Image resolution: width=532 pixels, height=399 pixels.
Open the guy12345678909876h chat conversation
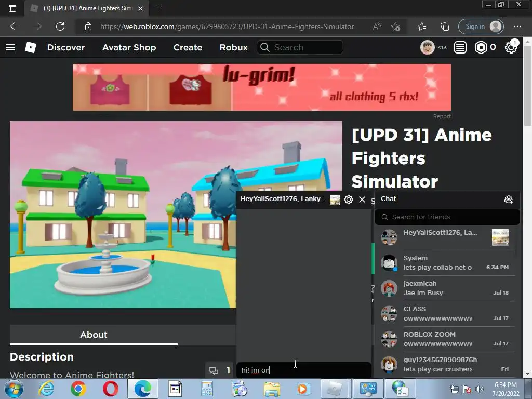pos(447,365)
